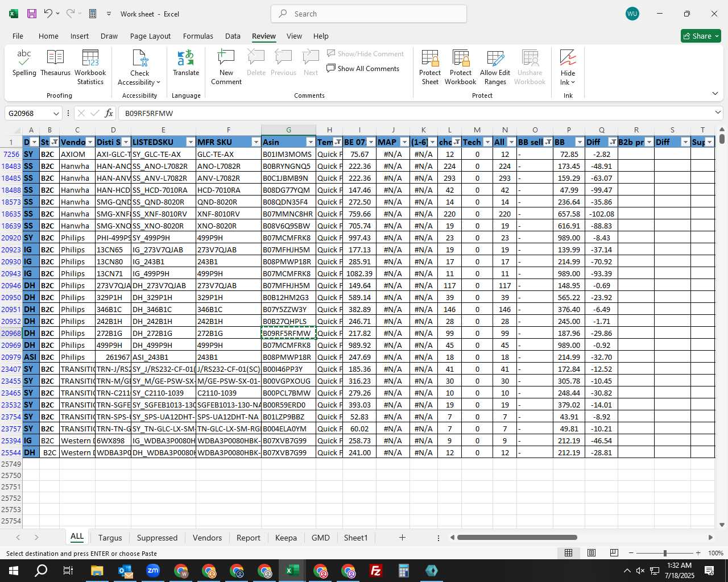Adjust the zoom slider handle
This screenshot has height=582, width=728.
click(x=665, y=553)
